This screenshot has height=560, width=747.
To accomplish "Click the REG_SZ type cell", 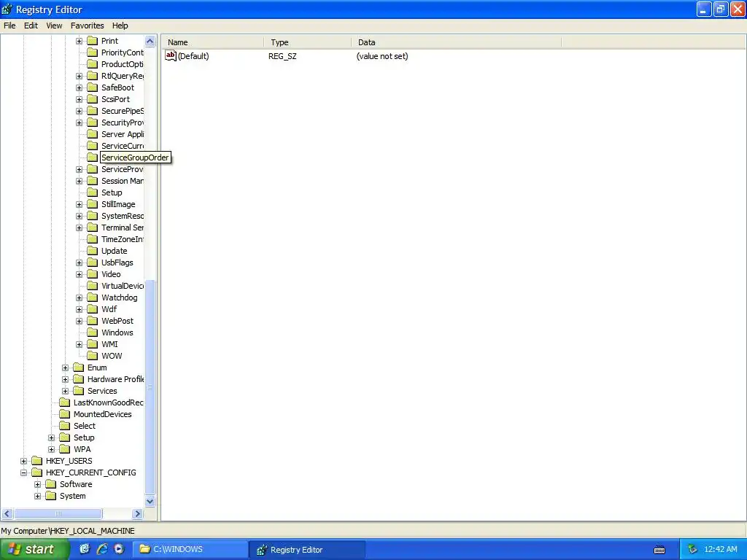I will pos(282,56).
